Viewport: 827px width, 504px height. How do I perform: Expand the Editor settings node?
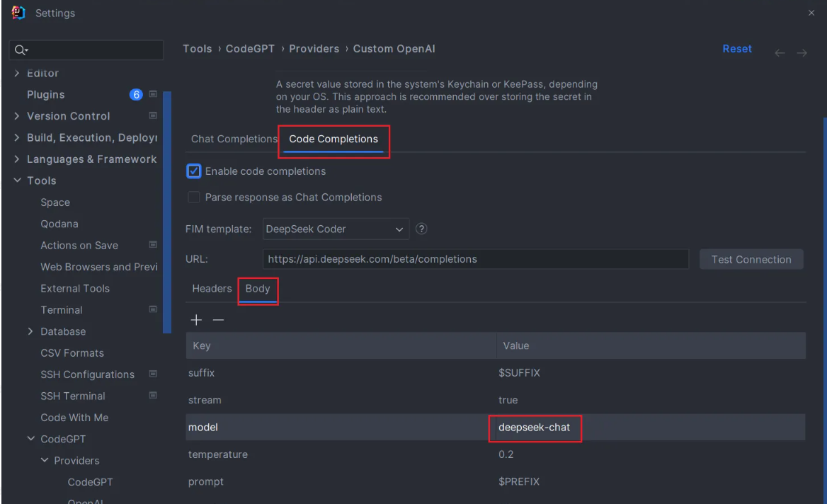coord(17,74)
